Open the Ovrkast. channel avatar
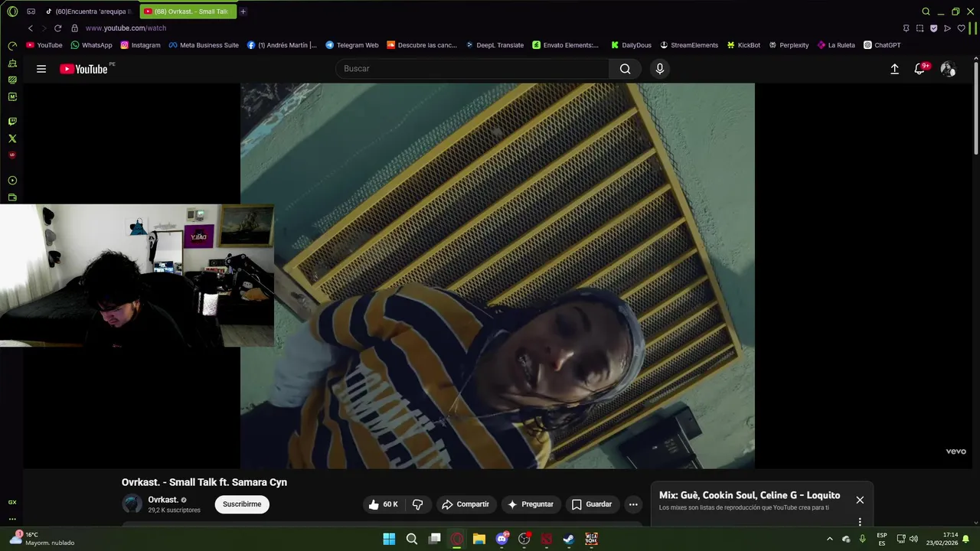The height and width of the screenshot is (551, 980). click(x=132, y=504)
